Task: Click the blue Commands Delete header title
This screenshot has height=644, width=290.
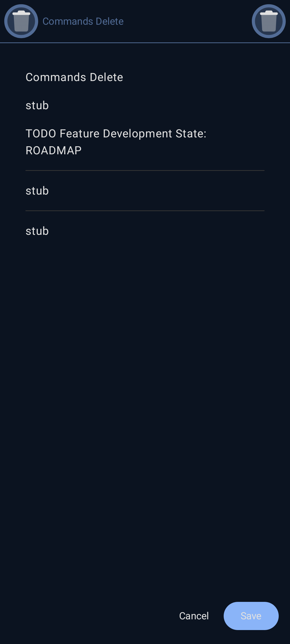Action: click(83, 21)
